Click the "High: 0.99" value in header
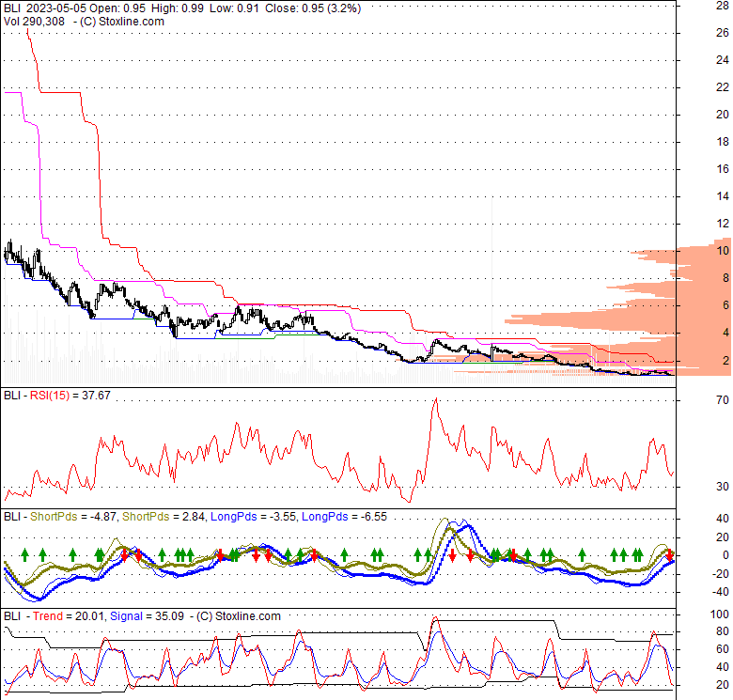 tap(178, 8)
